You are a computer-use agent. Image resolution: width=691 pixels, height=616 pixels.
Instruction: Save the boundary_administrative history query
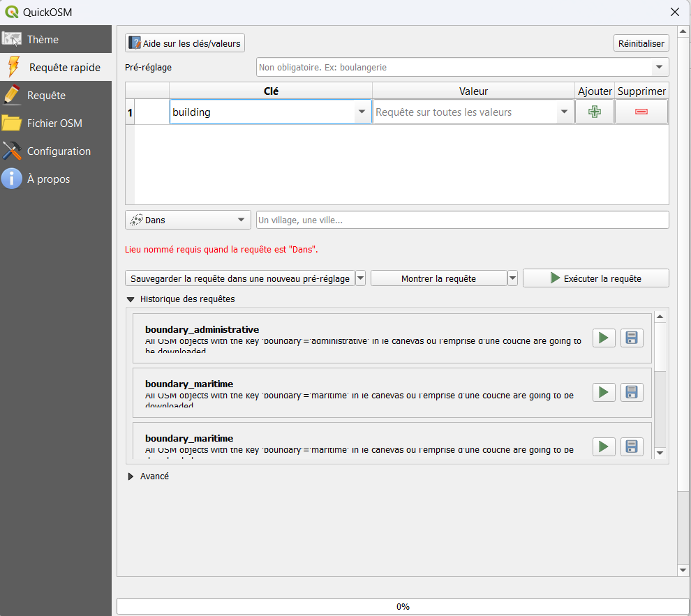pyautogui.click(x=632, y=338)
